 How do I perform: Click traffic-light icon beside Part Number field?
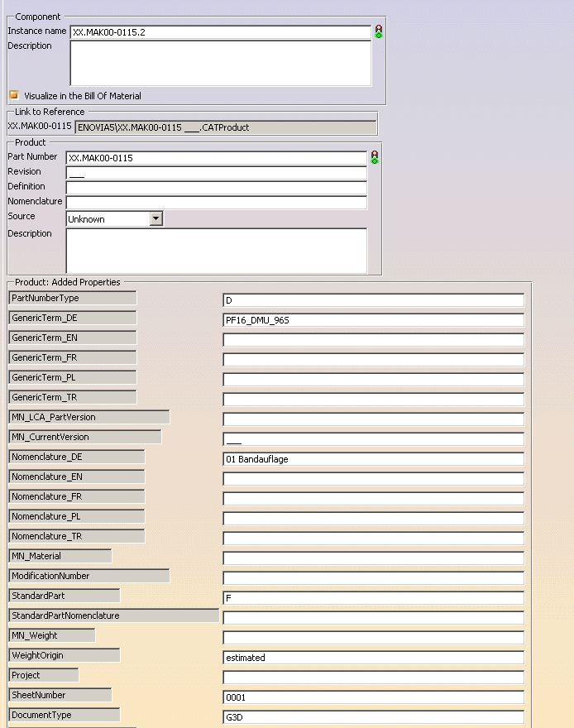tap(375, 157)
